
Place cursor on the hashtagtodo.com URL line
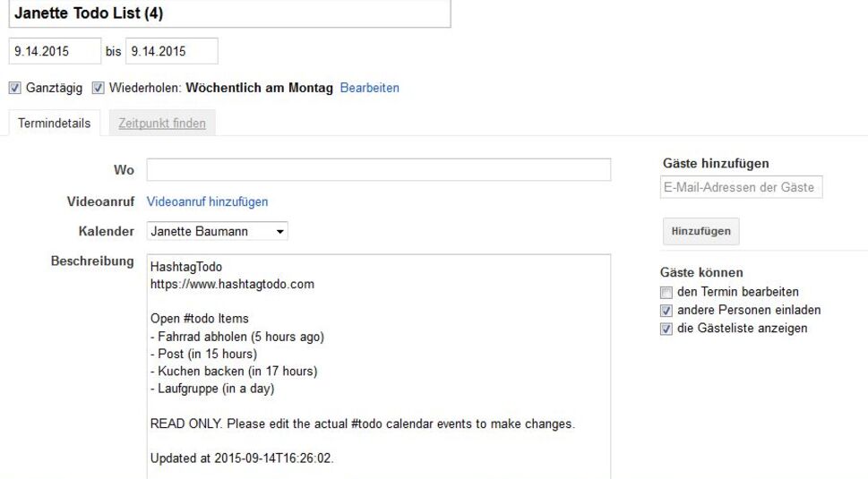pos(232,285)
